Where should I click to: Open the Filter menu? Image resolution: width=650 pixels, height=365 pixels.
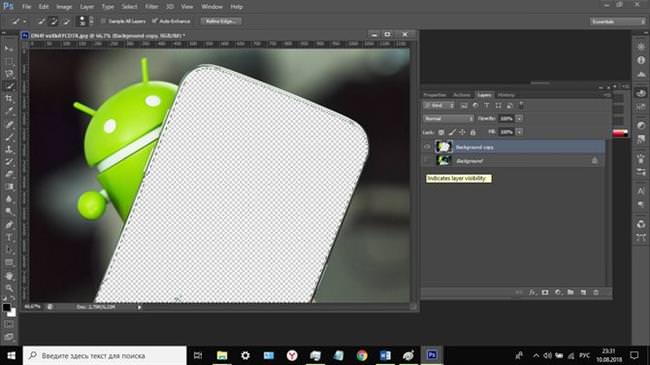pos(151,7)
